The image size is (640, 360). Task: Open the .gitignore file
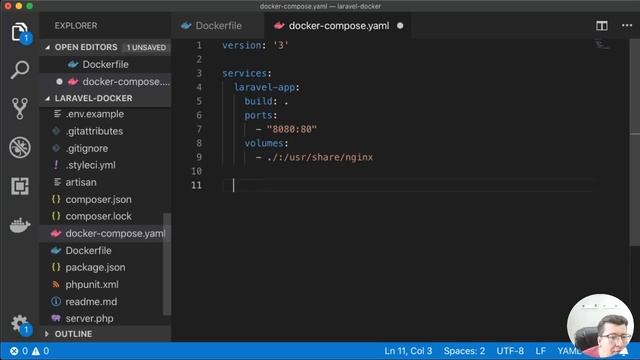pyautogui.click(x=87, y=149)
